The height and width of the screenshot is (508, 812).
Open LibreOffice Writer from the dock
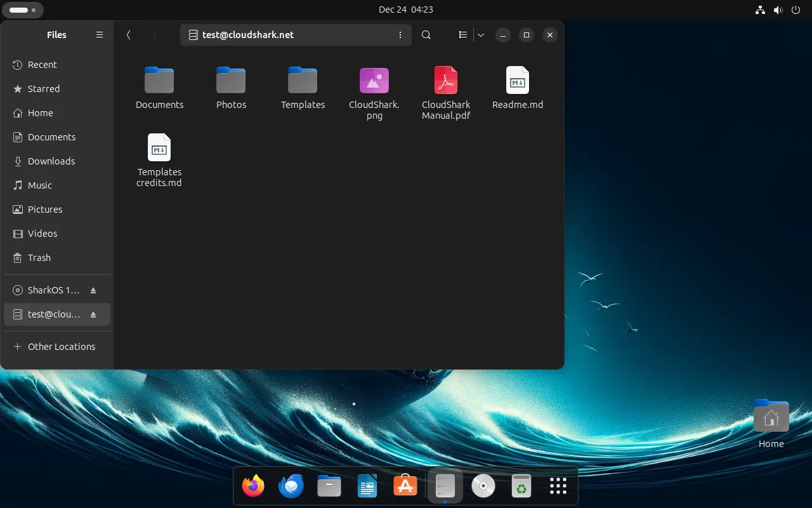coord(367,486)
